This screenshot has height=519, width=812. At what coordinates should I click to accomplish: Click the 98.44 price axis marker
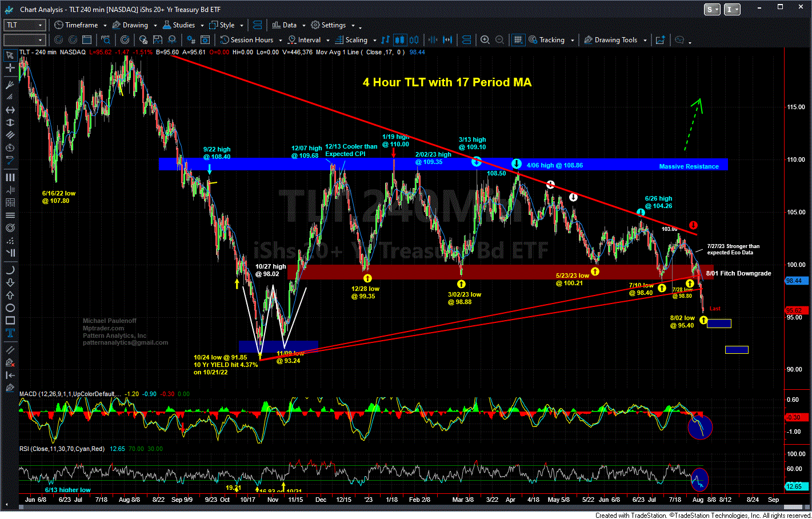click(797, 281)
